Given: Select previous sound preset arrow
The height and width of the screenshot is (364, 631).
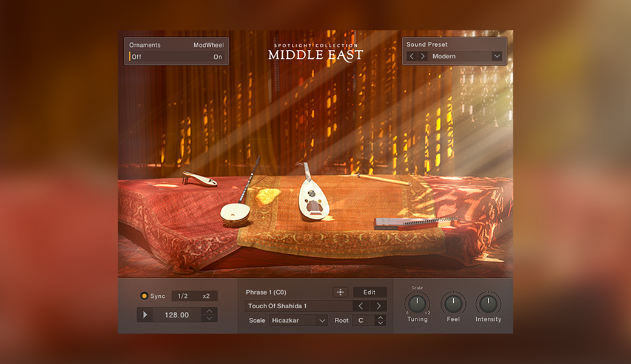Looking at the screenshot, I should tap(411, 56).
